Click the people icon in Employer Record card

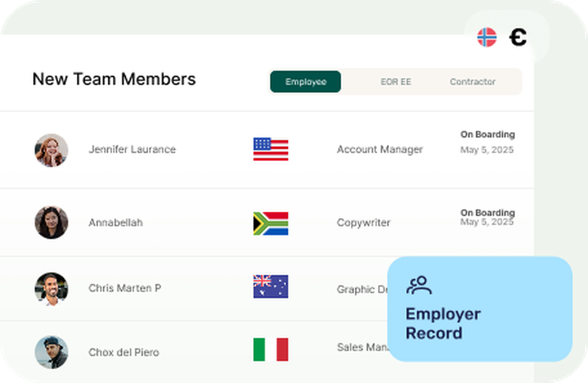pyautogui.click(x=419, y=285)
